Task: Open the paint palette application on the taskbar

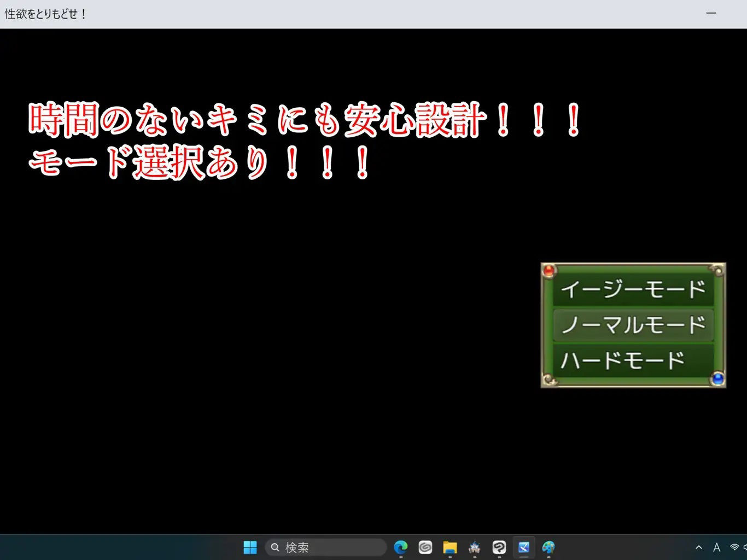Action: pos(548,547)
